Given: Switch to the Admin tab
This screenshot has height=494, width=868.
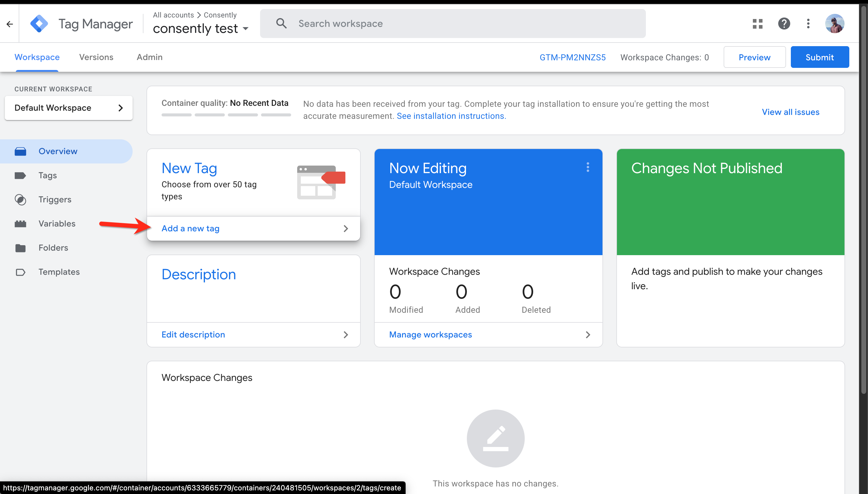Looking at the screenshot, I should 149,57.
